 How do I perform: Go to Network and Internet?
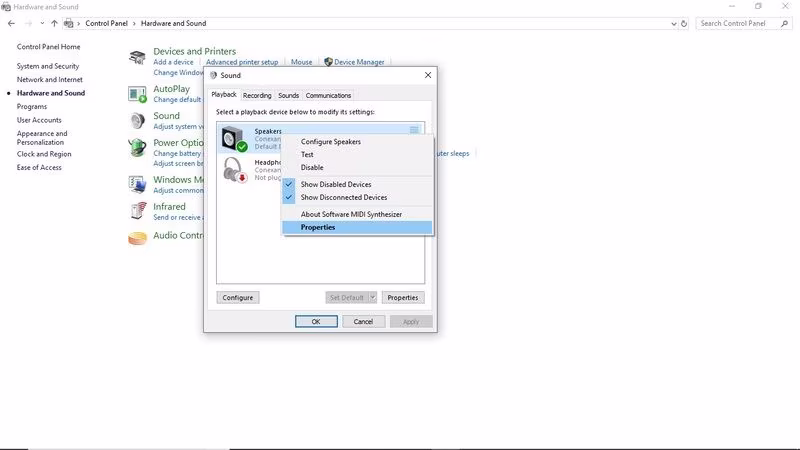49,80
